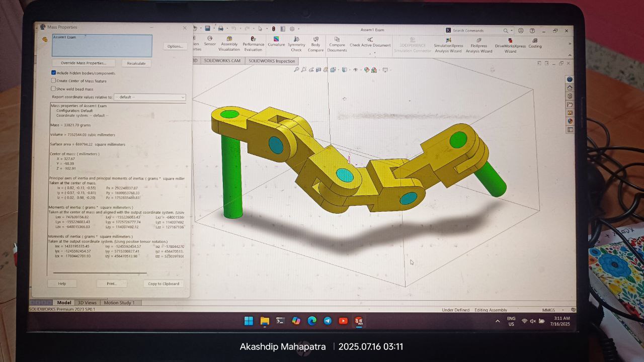644x362 pixels.
Task: Launch Assembly Visualization tool
Action: tap(229, 44)
